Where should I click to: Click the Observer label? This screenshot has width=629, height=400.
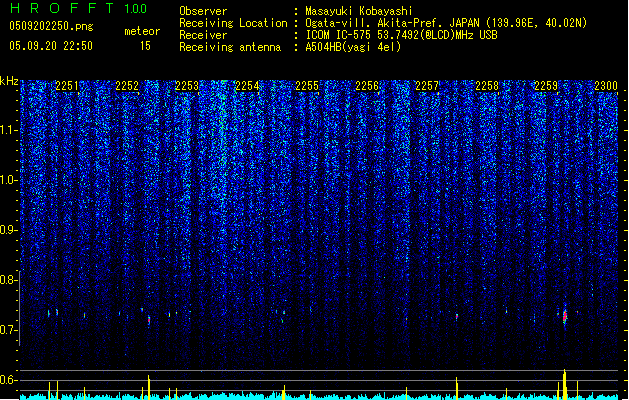pos(203,11)
